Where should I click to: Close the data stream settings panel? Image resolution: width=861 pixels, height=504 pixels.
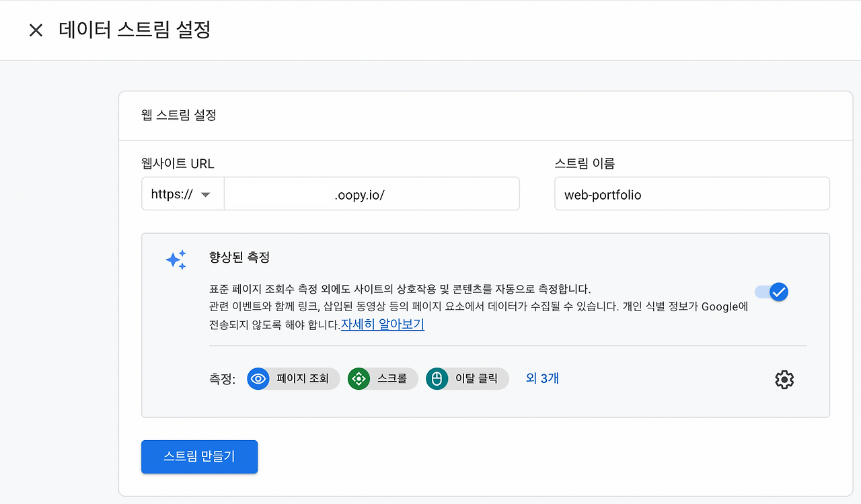pos(36,30)
